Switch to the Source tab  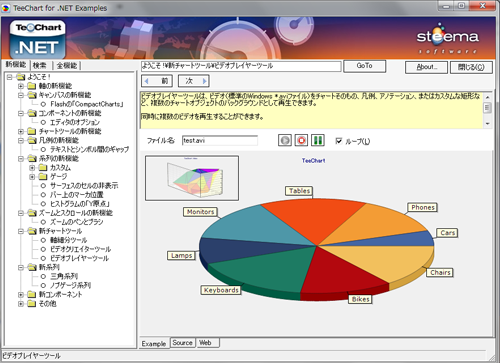click(x=182, y=343)
